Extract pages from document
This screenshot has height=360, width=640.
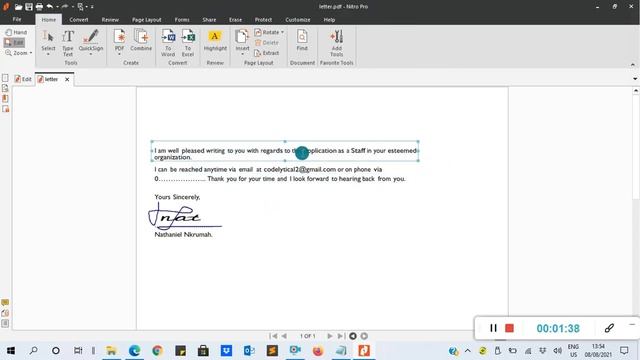click(x=267, y=53)
